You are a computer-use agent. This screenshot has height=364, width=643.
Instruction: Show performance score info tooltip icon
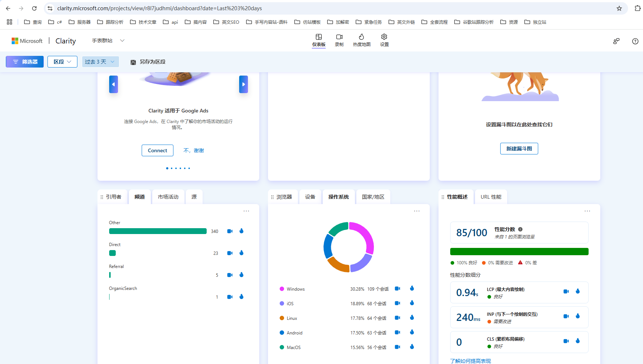point(520,229)
